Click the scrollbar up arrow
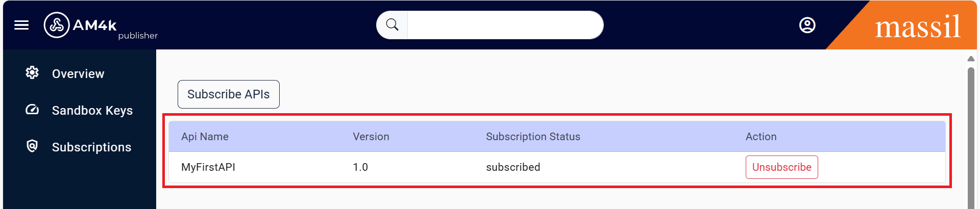The image size is (980, 209). (971, 59)
